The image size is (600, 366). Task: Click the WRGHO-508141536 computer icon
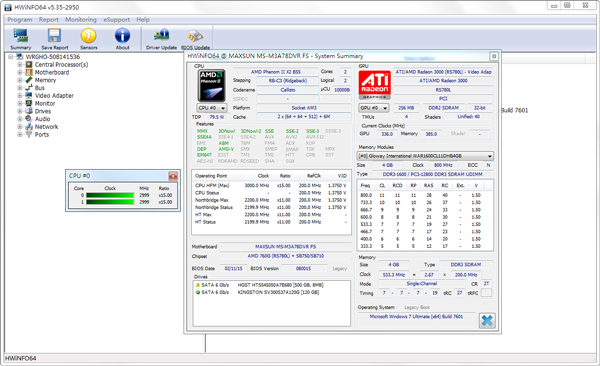pos(20,57)
